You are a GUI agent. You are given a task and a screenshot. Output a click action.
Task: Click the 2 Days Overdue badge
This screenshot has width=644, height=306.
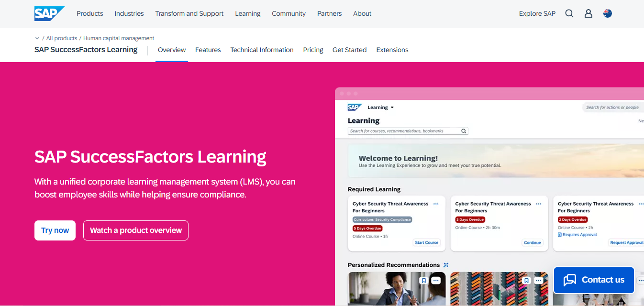(573, 219)
